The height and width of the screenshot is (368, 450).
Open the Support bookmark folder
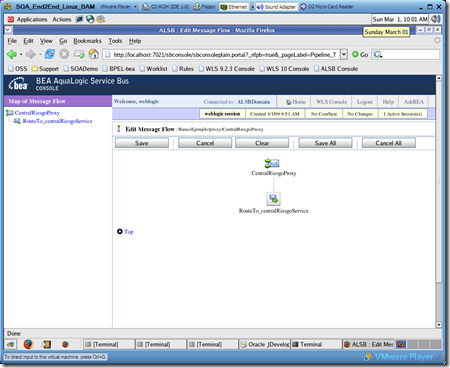pyautogui.click(x=45, y=69)
